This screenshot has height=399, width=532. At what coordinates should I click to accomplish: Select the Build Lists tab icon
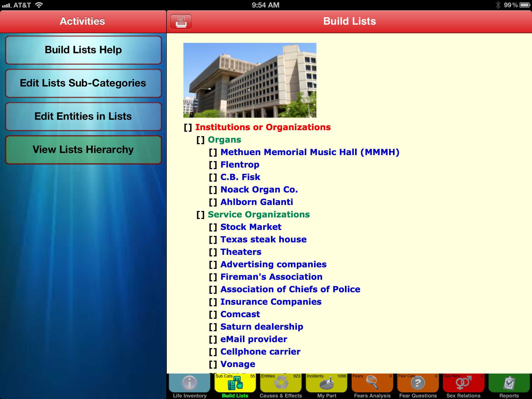click(x=235, y=383)
